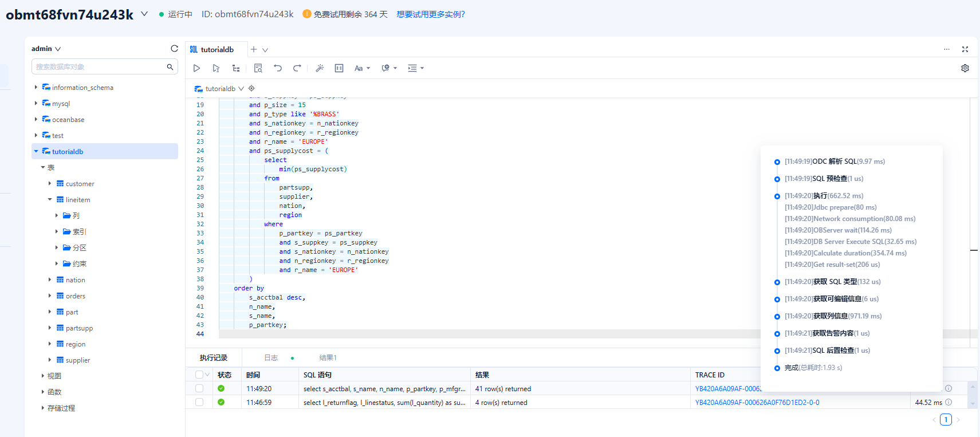Toggle fullscreen for the SQL window

[x=965, y=49]
